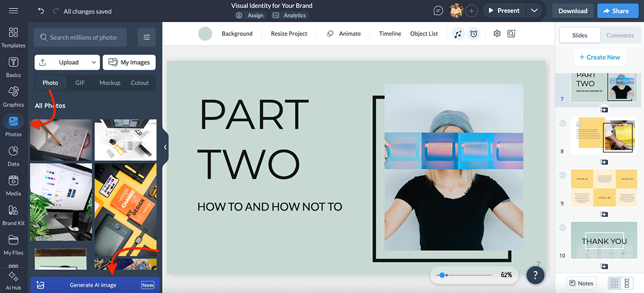Redo the last change
This screenshot has height=293, width=644.
coord(56,11)
